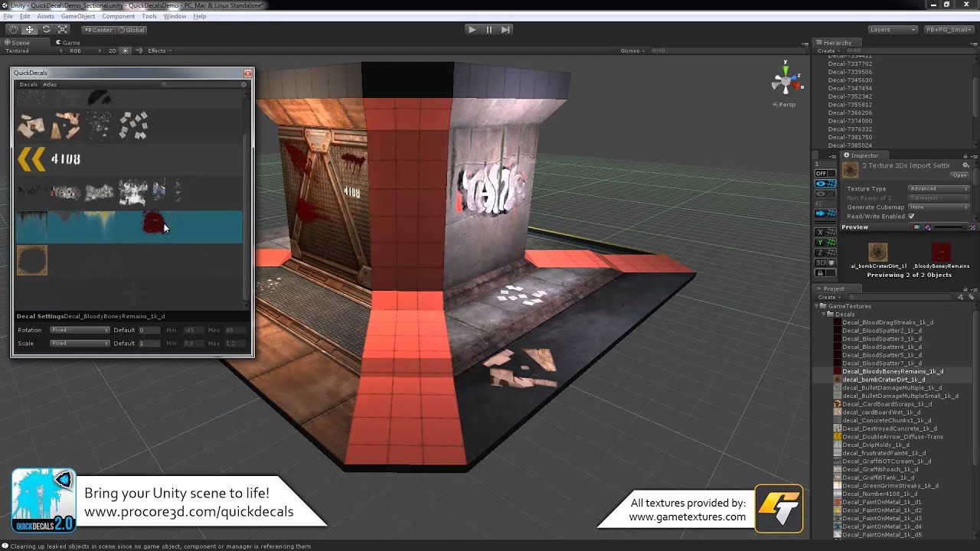Click the Pause button

(x=488, y=29)
